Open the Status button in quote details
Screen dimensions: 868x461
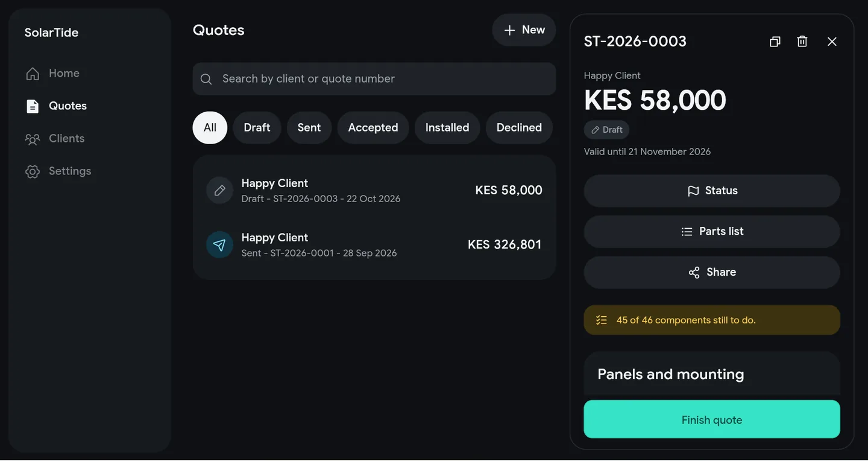click(712, 191)
